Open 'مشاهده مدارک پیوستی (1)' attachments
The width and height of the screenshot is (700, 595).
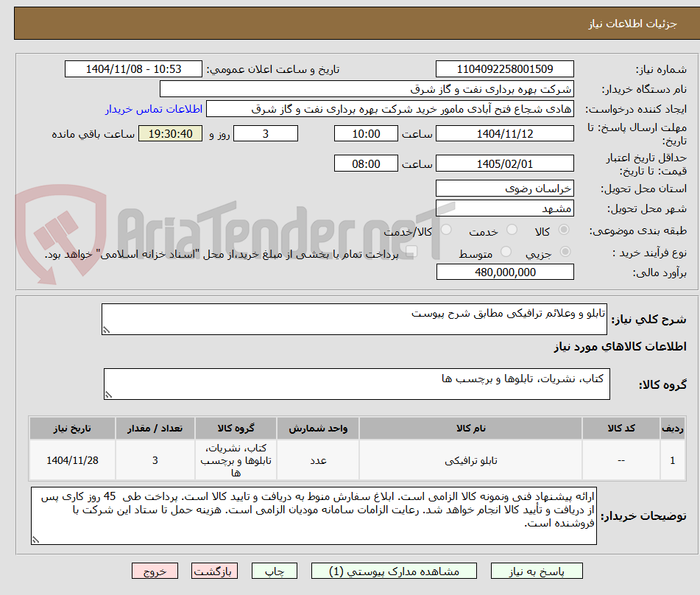pyautogui.click(x=394, y=571)
